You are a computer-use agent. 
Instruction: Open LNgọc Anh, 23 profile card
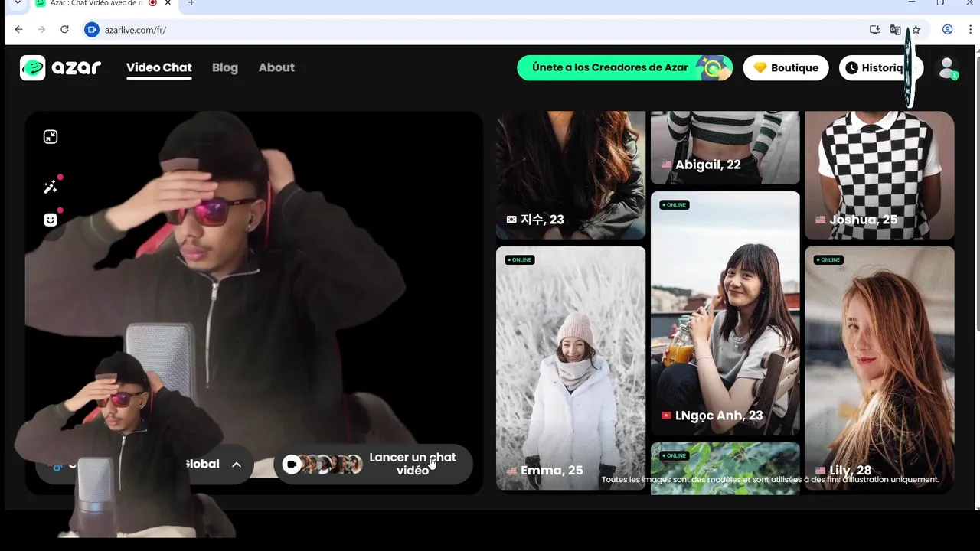click(725, 313)
